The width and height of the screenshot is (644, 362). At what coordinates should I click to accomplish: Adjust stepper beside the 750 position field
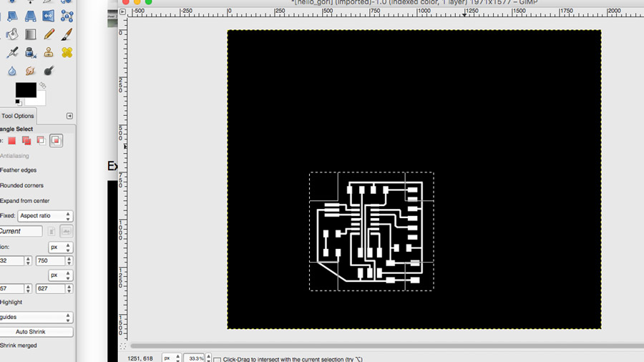click(69, 260)
